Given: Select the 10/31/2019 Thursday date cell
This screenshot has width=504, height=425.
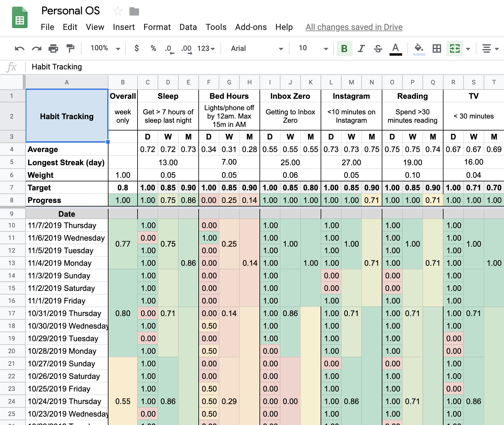Looking at the screenshot, I should (x=67, y=313).
